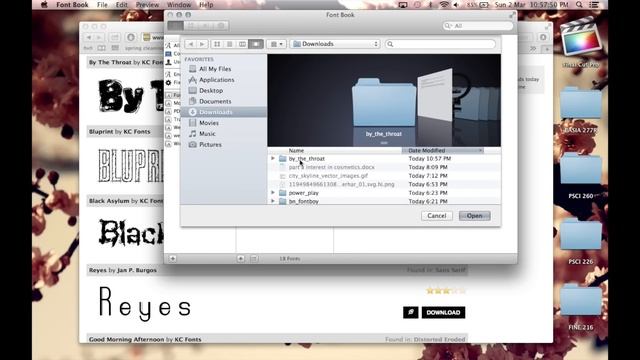Open Notification Center icon in menu bar
This screenshot has width=640, height=360.
click(594, 5)
